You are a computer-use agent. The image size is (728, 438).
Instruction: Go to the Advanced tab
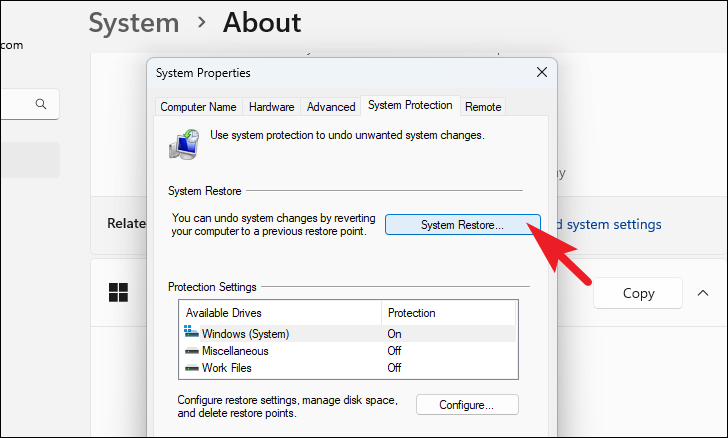click(x=331, y=107)
